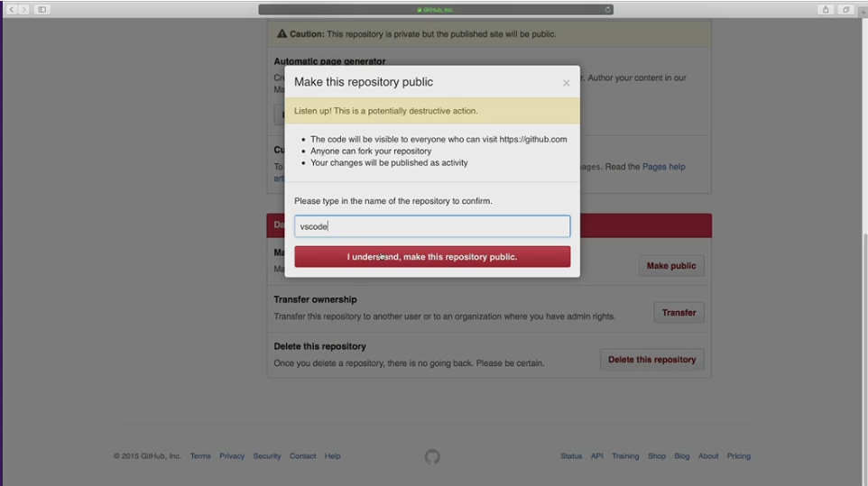Click the Safari address bar showing GitHub, Inc.

pos(436,9)
